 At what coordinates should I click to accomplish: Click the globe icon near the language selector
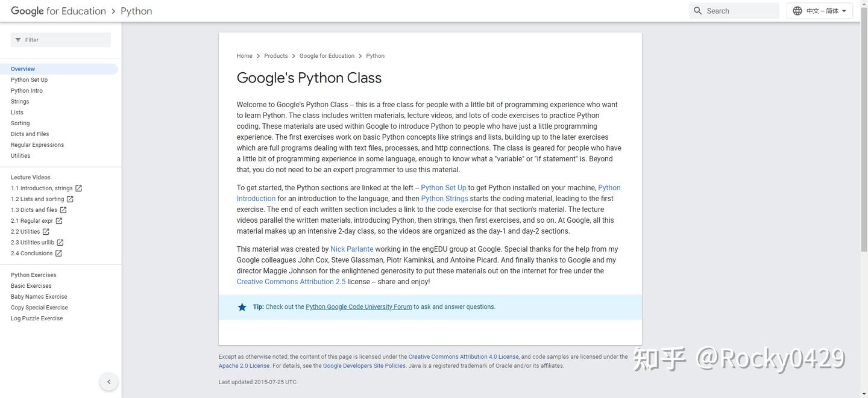[797, 10]
